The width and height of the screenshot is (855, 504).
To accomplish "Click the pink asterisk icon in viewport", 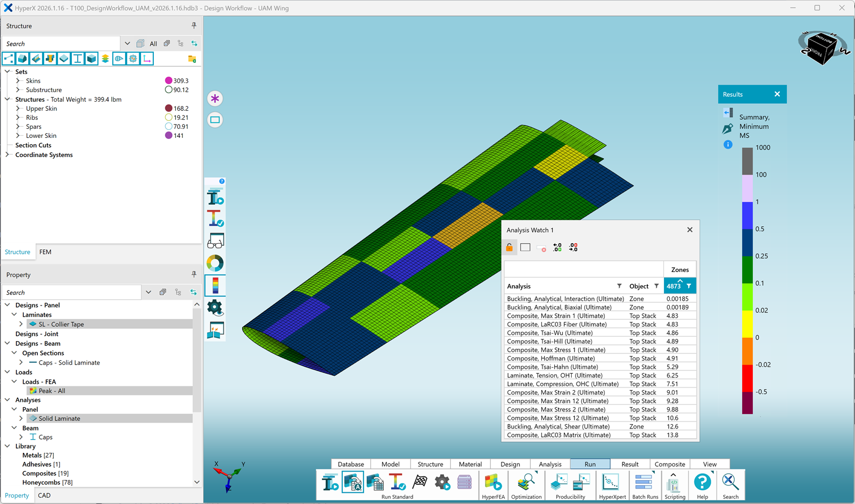I will [215, 98].
